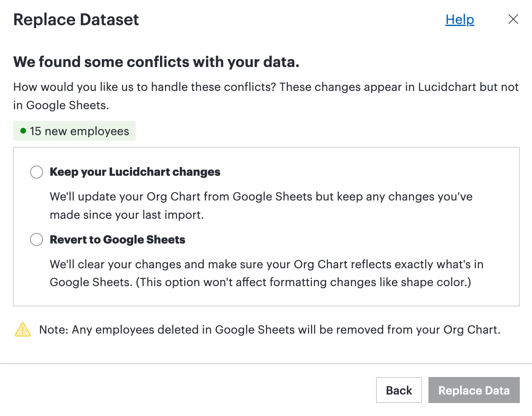Image resolution: width=532 pixels, height=416 pixels.
Task: Click the description beginning We'll clear your changes
Action: tap(266, 273)
